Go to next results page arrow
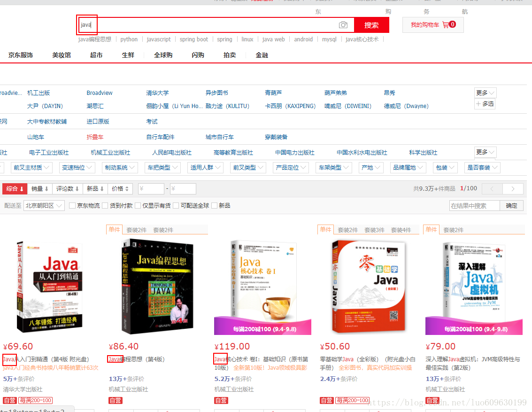 coord(513,189)
